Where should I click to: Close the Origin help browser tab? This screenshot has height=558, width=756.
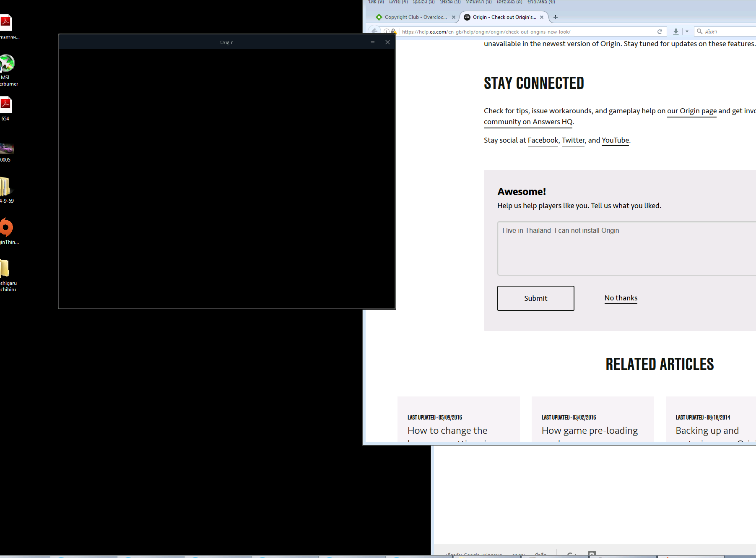[x=541, y=17]
